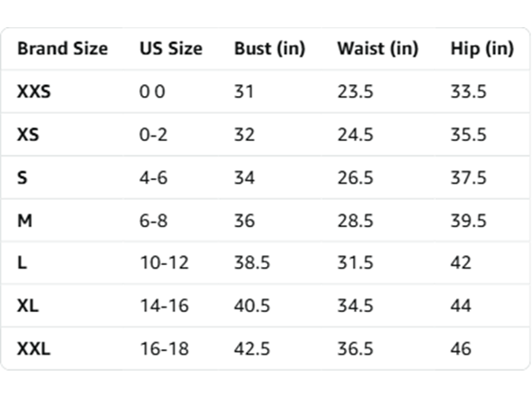Select the XXS brand size row label

[34, 91]
